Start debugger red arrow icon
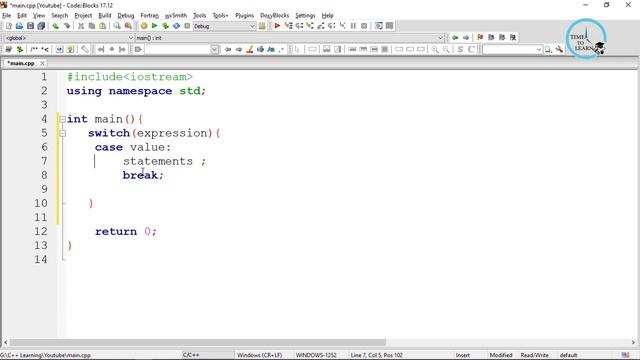 click(x=277, y=26)
